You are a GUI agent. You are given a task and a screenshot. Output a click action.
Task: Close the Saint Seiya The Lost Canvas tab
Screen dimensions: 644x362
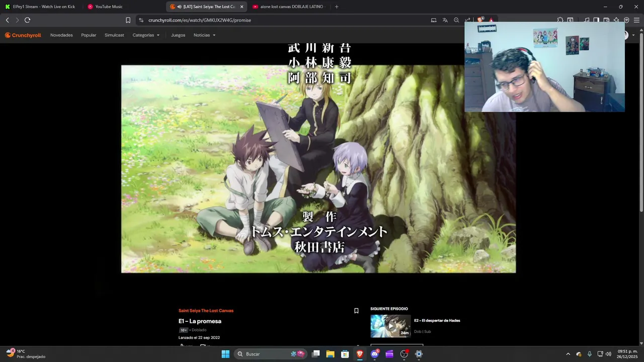[242, 7]
